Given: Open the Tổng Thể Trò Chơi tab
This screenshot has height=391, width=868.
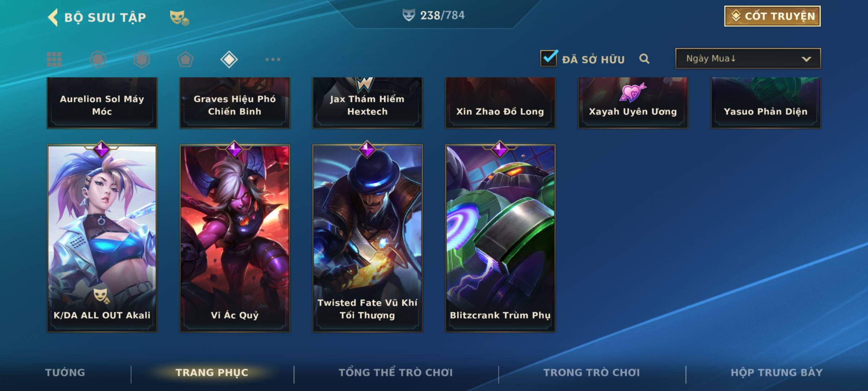Looking at the screenshot, I should [x=396, y=373].
